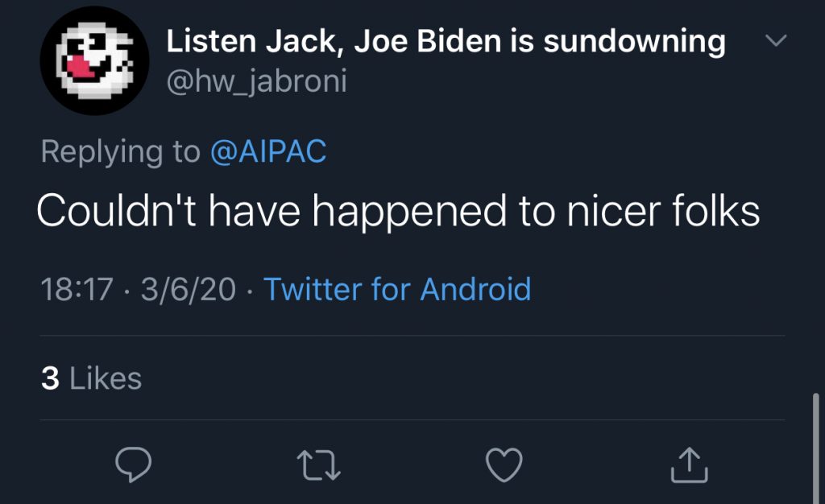Open the share tweet icon
825x504 pixels.
tap(689, 465)
